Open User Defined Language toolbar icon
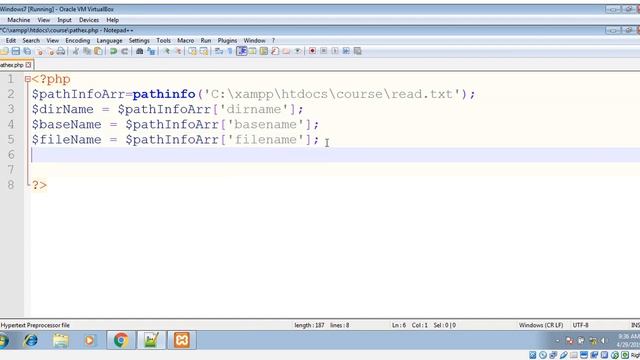Screen dimensions: 640x360 coord(253,51)
